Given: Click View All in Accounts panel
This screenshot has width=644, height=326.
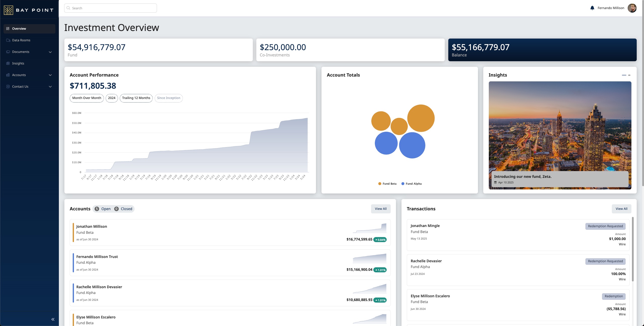Looking at the screenshot, I should click(381, 209).
